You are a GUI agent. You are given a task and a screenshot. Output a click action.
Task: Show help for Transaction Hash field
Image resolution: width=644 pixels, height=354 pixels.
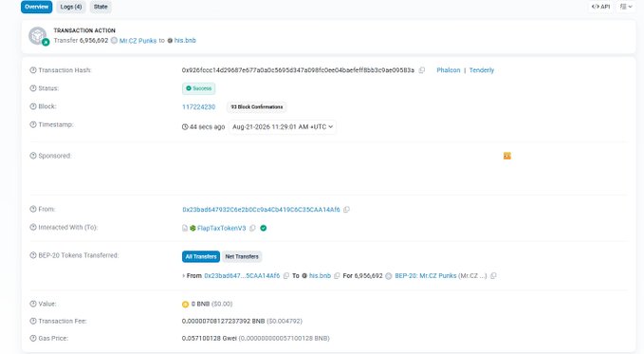pyautogui.click(x=33, y=70)
